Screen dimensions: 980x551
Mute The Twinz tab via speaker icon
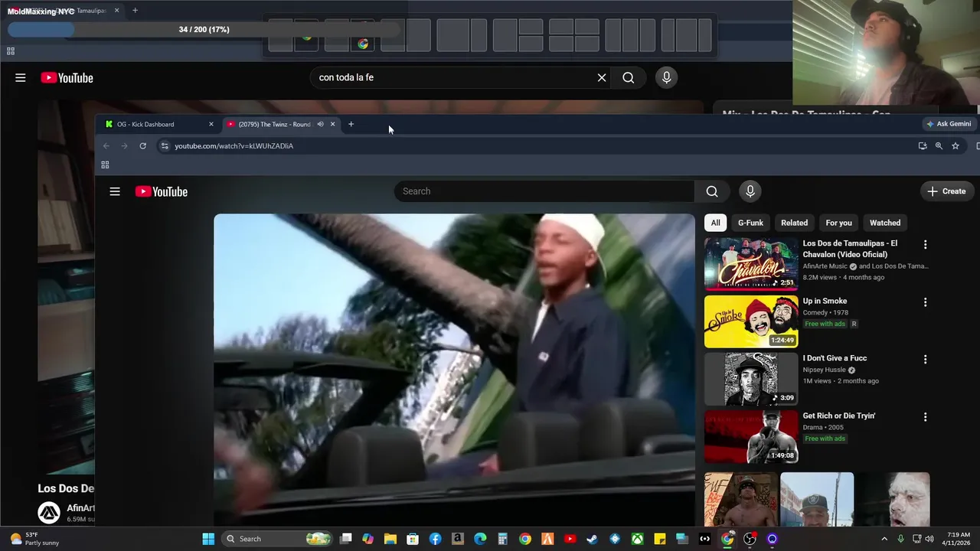tap(320, 124)
